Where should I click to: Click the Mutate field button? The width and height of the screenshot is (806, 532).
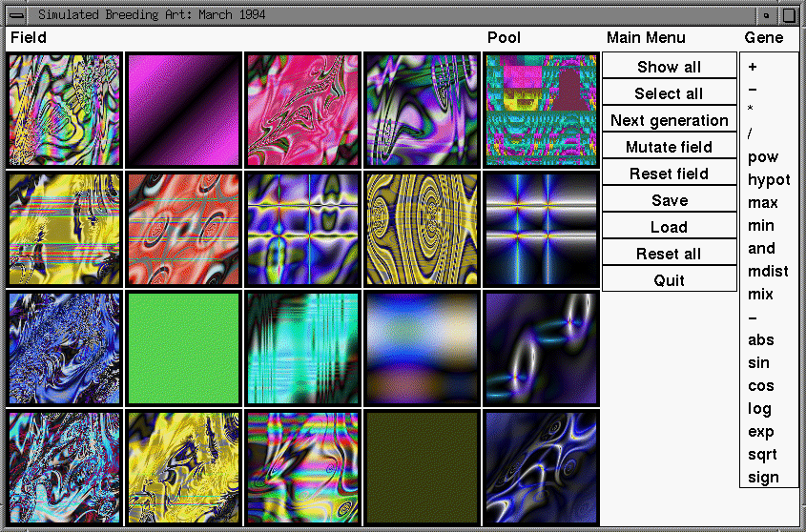tap(669, 147)
